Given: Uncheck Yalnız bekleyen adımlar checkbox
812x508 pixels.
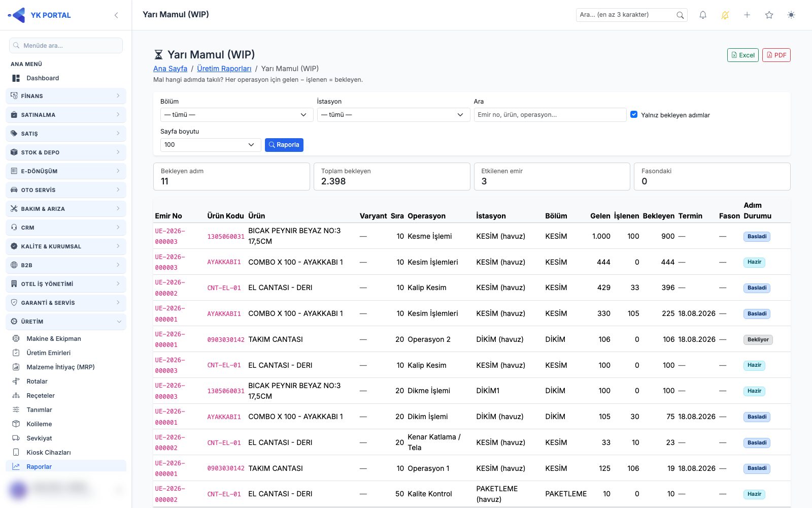Looking at the screenshot, I should 634,115.
